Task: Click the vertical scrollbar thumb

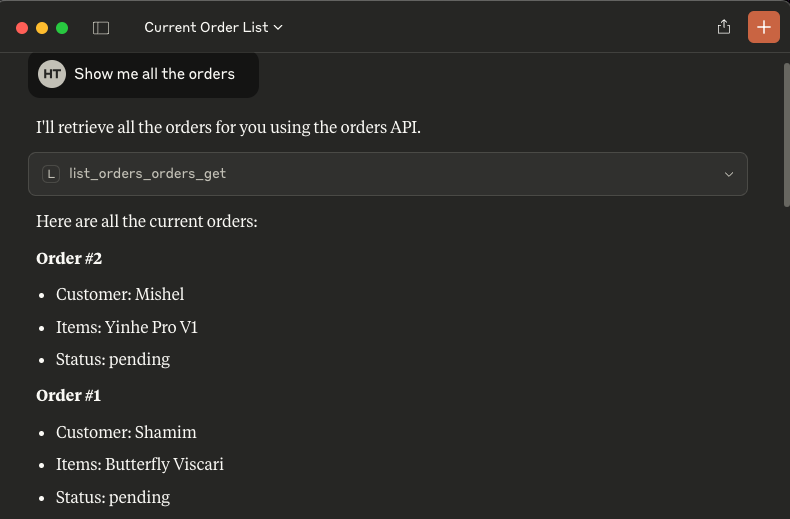Action: tap(786, 135)
